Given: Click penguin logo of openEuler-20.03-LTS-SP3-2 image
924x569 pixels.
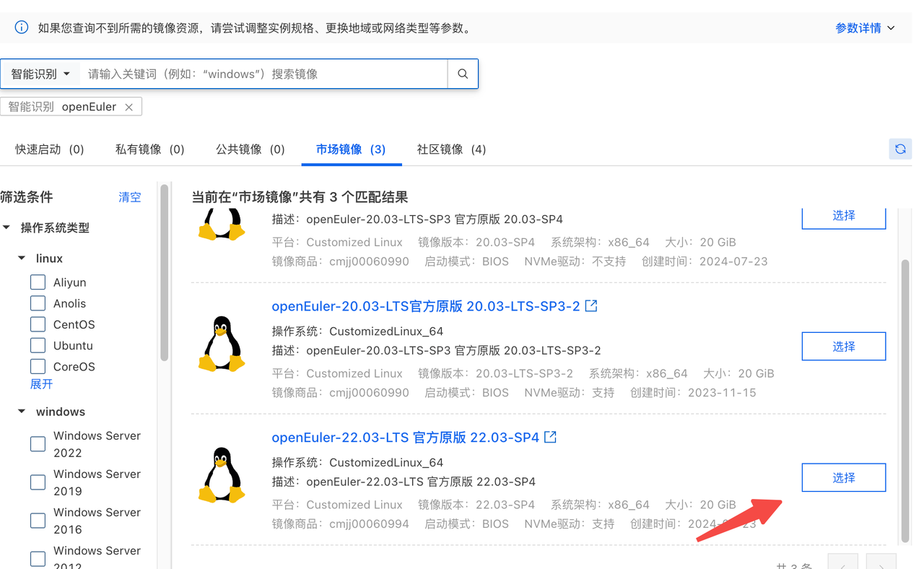Looking at the screenshot, I should [222, 344].
